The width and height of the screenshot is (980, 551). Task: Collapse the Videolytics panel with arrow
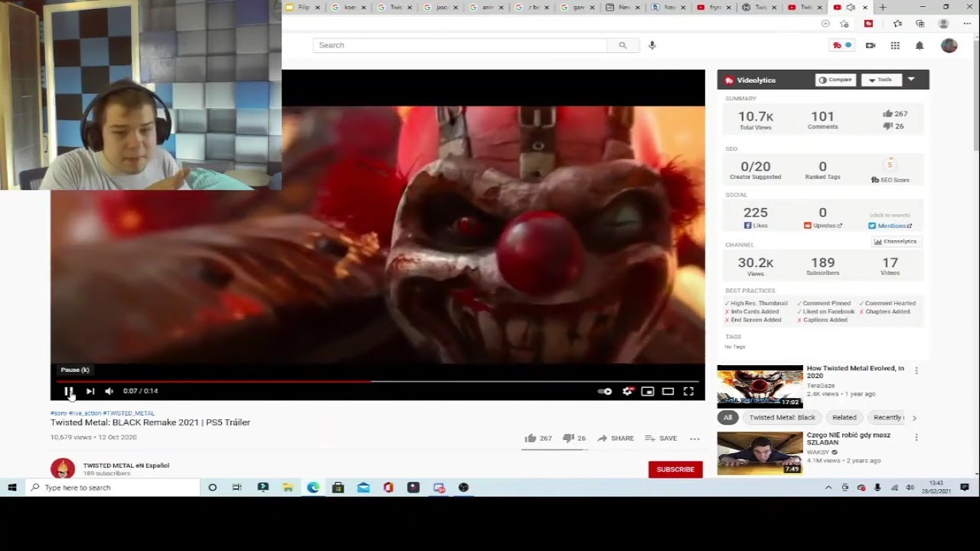[x=911, y=80]
